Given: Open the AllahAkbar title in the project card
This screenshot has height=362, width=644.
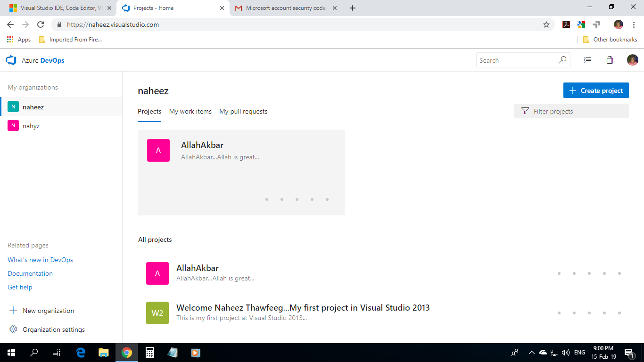Looking at the screenshot, I should [x=202, y=145].
